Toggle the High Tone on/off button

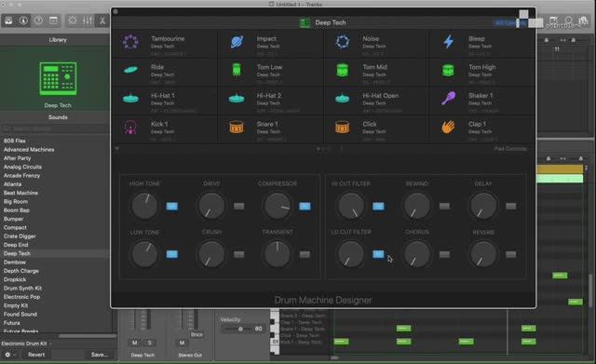(x=171, y=206)
